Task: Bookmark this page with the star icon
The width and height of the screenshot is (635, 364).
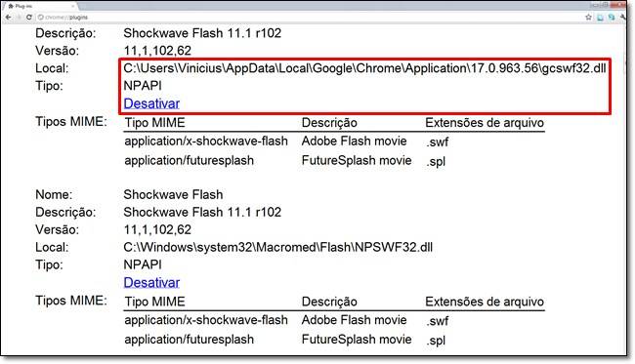Action: (x=589, y=17)
